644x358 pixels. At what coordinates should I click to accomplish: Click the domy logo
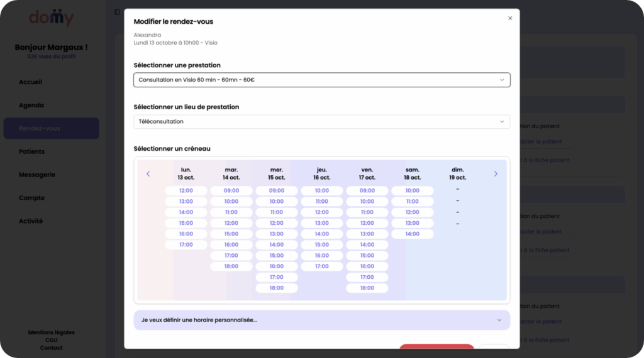coord(51,18)
